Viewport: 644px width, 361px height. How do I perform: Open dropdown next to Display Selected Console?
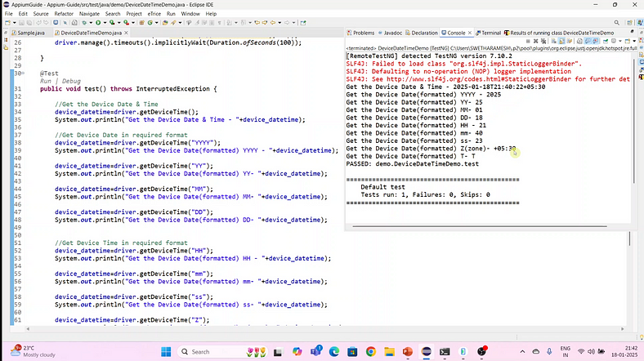(x=619, y=41)
